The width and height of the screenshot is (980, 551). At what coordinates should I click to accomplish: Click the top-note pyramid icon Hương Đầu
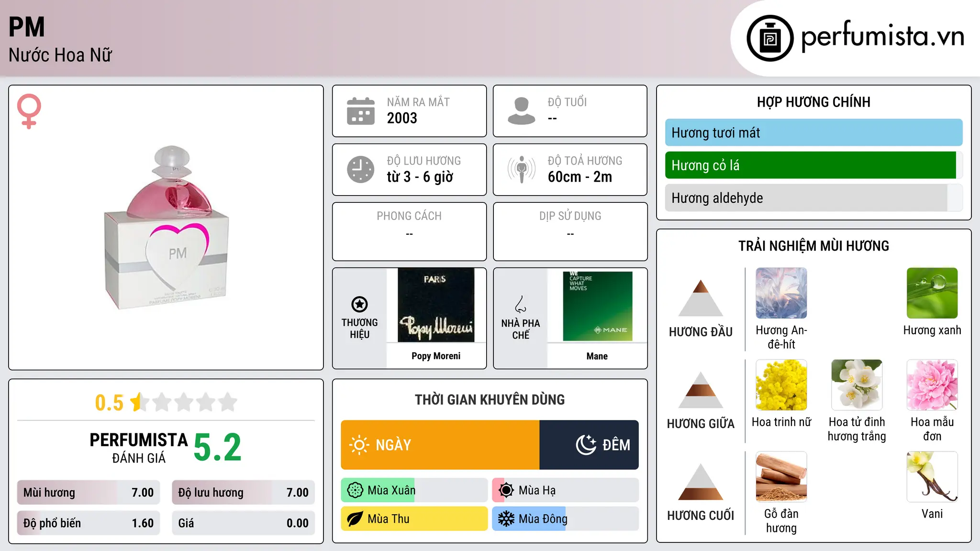(701, 298)
